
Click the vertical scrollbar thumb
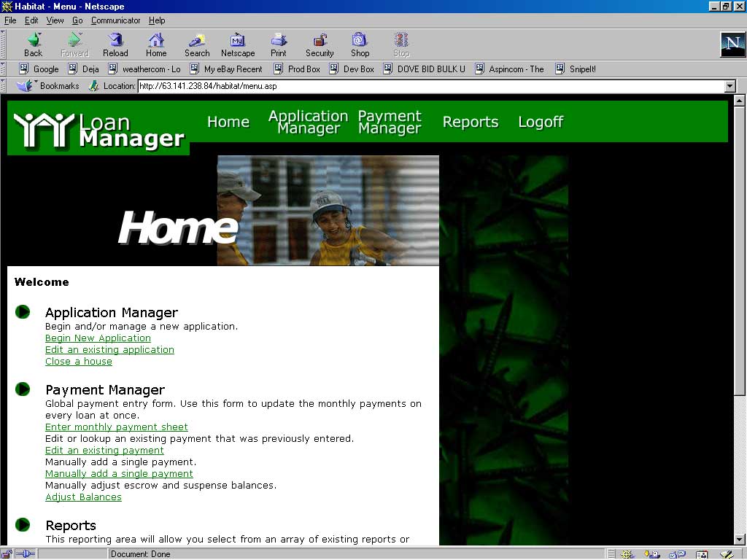click(x=739, y=251)
